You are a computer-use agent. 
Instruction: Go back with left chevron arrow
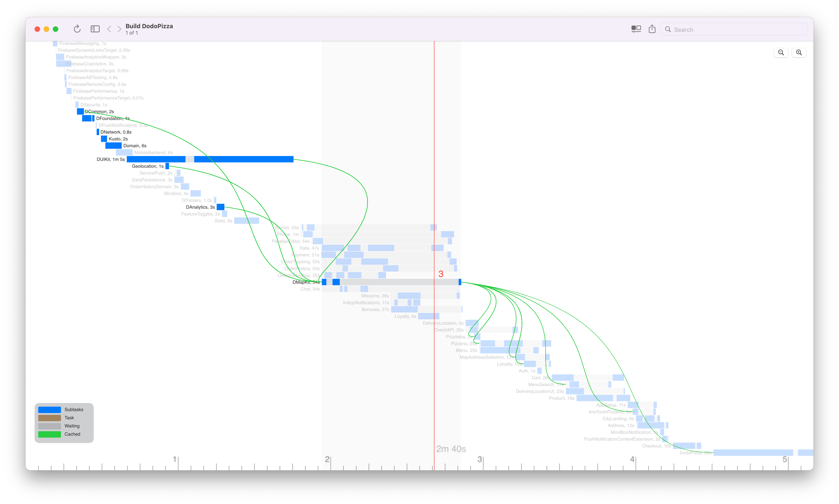109,29
